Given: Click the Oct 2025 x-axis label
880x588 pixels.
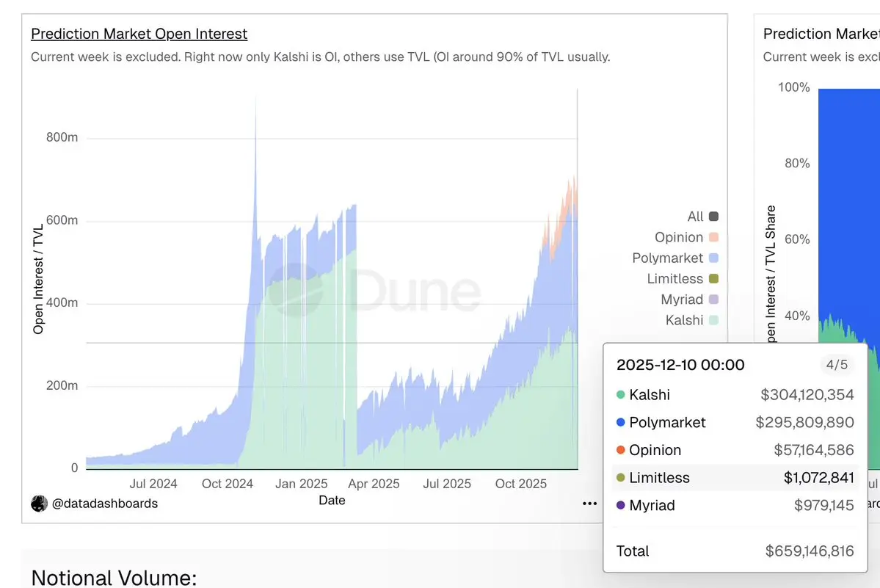Looking at the screenshot, I should 521,484.
